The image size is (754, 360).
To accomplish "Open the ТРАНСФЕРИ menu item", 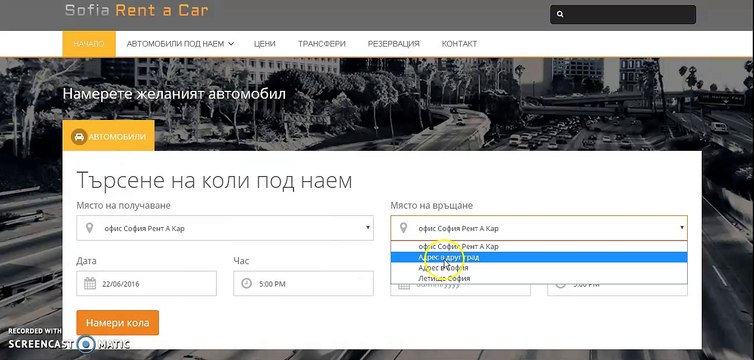I will click(322, 44).
